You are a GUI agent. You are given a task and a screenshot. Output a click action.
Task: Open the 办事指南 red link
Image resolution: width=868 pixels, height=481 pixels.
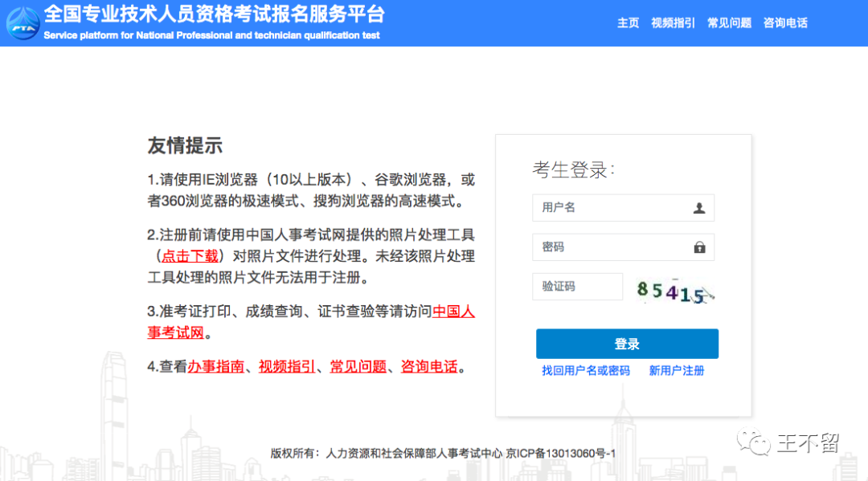216,367
